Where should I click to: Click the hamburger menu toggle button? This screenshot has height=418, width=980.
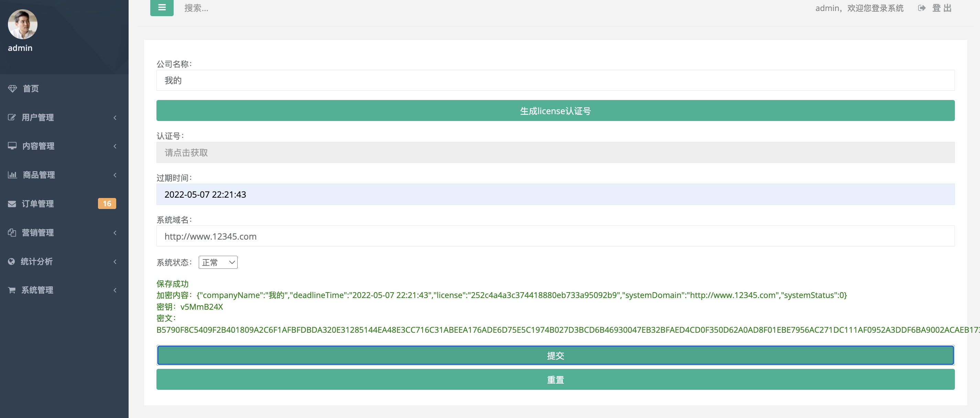(162, 8)
